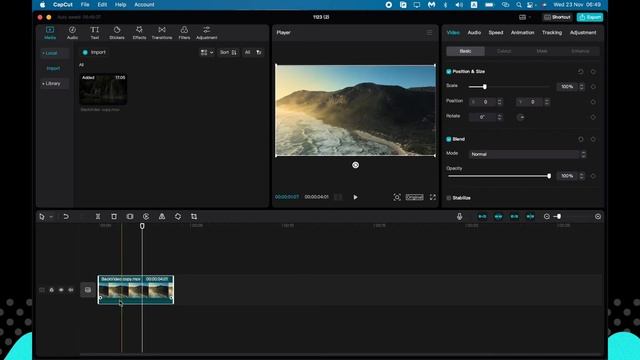The height and width of the screenshot is (360, 640).
Task: Open the selection tool mode dropdown arrow
Action: click(51, 216)
